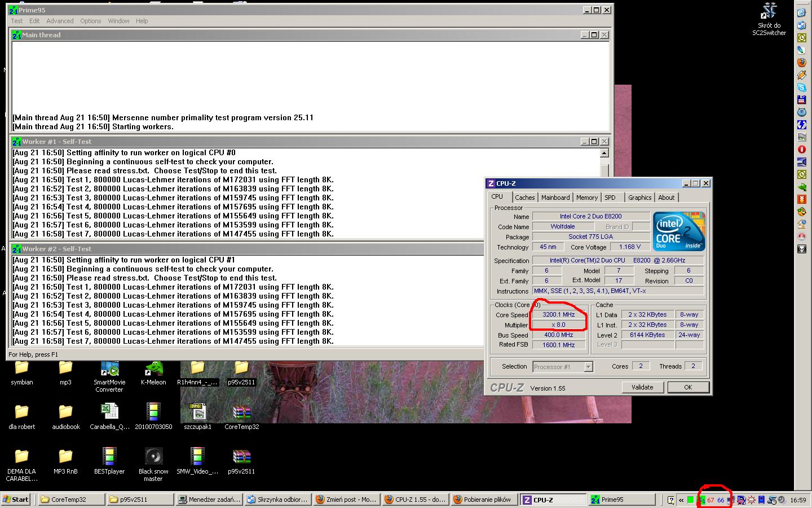Switch to the Memory tab in CPU-Z
Screen dimensions: 812x508
pos(587,198)
